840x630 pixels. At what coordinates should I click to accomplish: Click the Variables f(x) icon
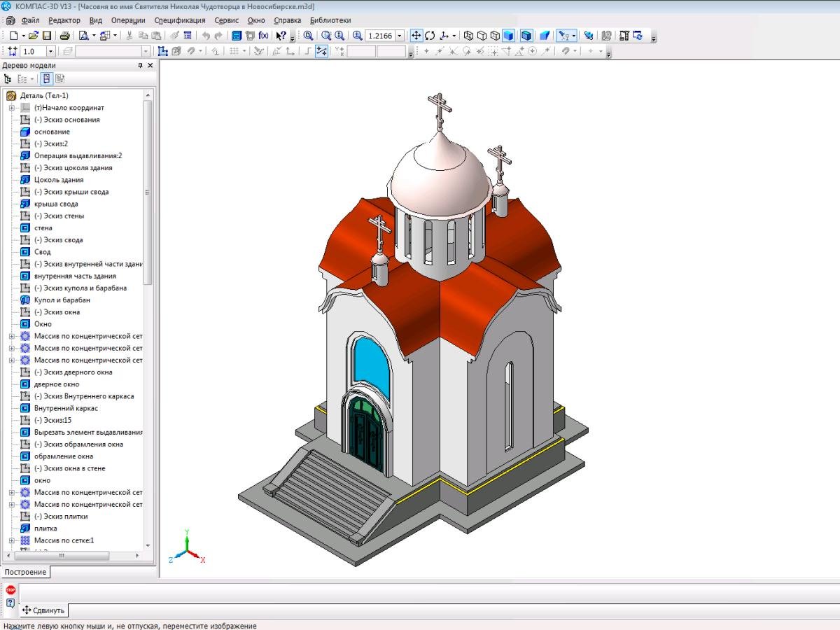click(264, 36)
